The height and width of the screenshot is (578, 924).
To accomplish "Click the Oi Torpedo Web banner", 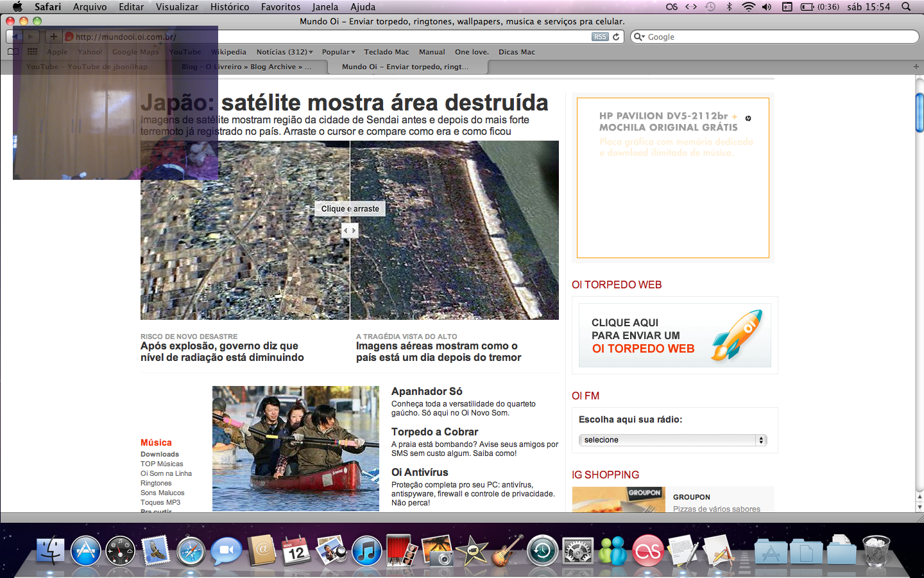I will pos(675,335).
